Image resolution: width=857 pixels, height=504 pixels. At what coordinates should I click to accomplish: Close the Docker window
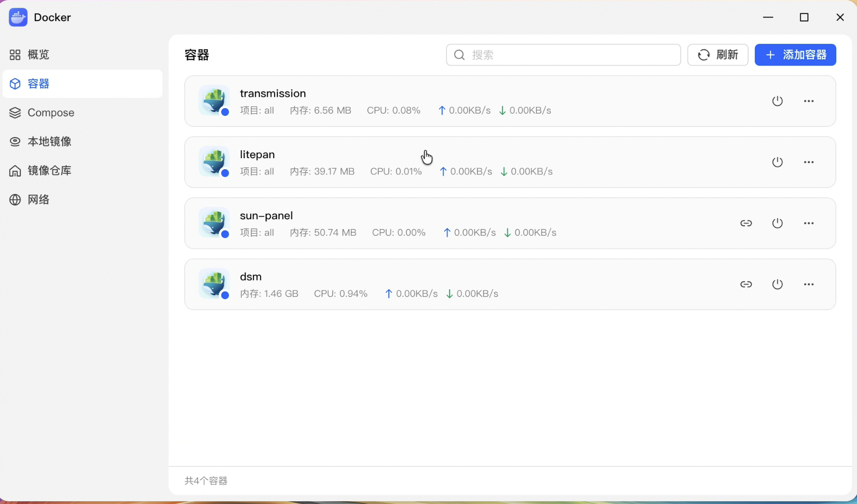point(840,17)
